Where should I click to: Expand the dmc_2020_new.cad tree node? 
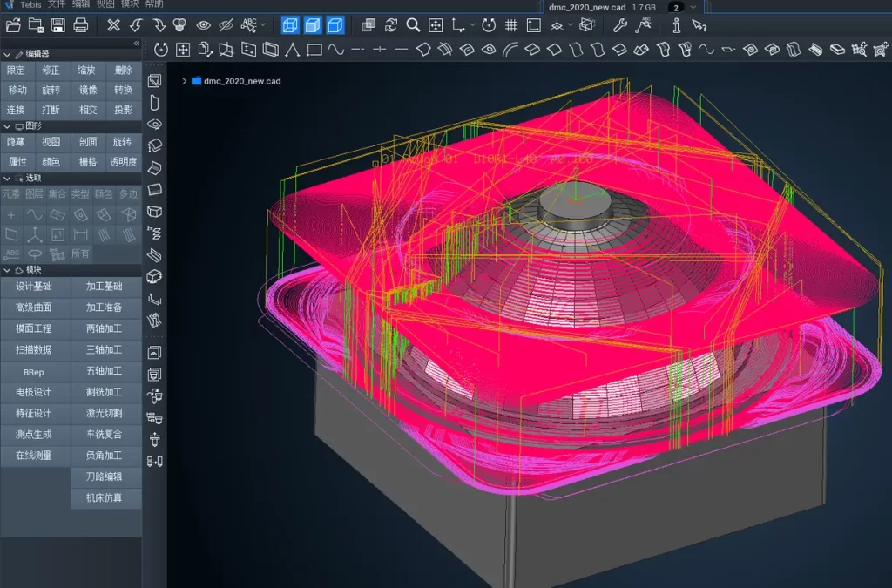pos(185,81)
